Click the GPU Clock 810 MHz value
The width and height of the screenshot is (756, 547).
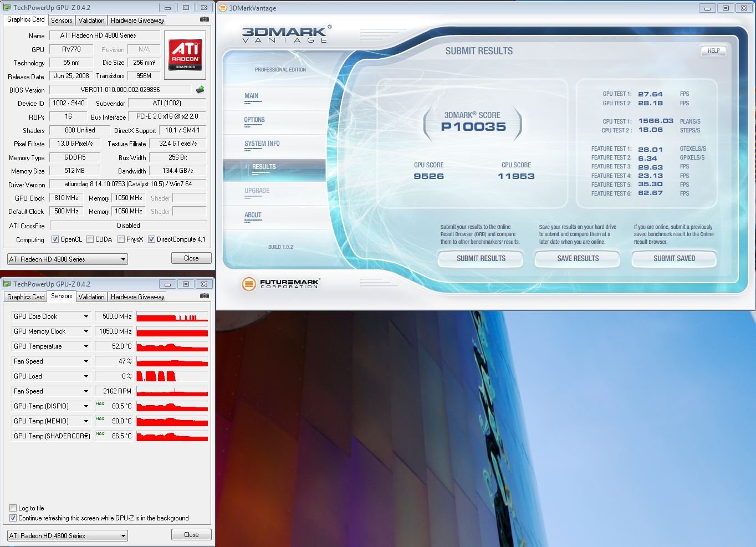(x=67, y=198)
